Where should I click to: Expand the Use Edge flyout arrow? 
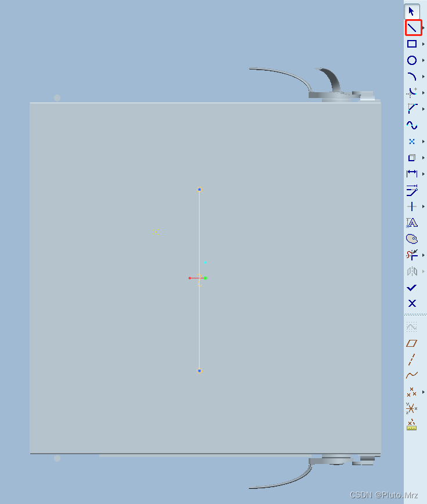pyautogui.click(x=424, y=158)
